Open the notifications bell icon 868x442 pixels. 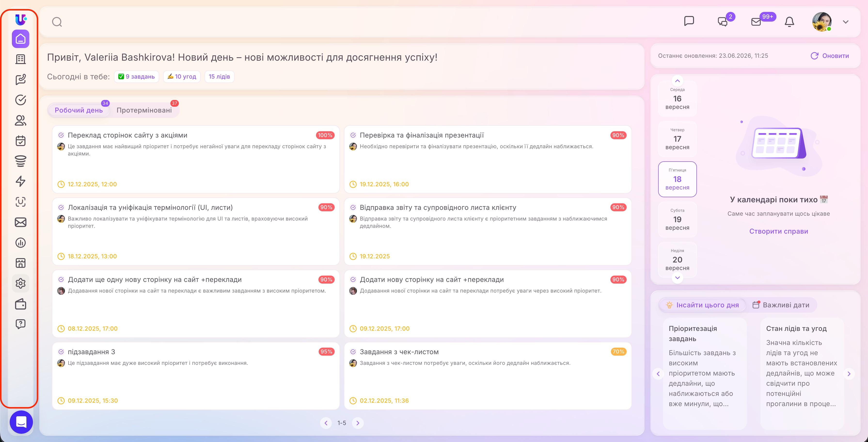tap(789, 22)
